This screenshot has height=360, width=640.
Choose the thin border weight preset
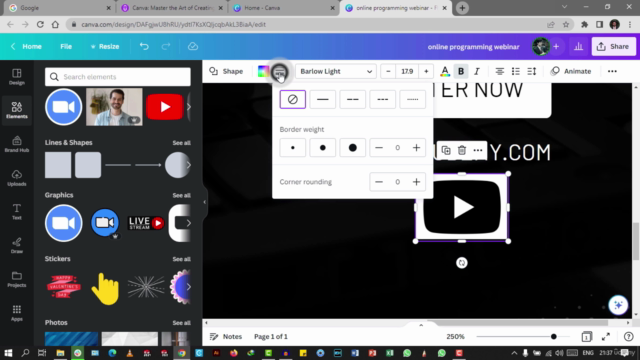(293, 148)
